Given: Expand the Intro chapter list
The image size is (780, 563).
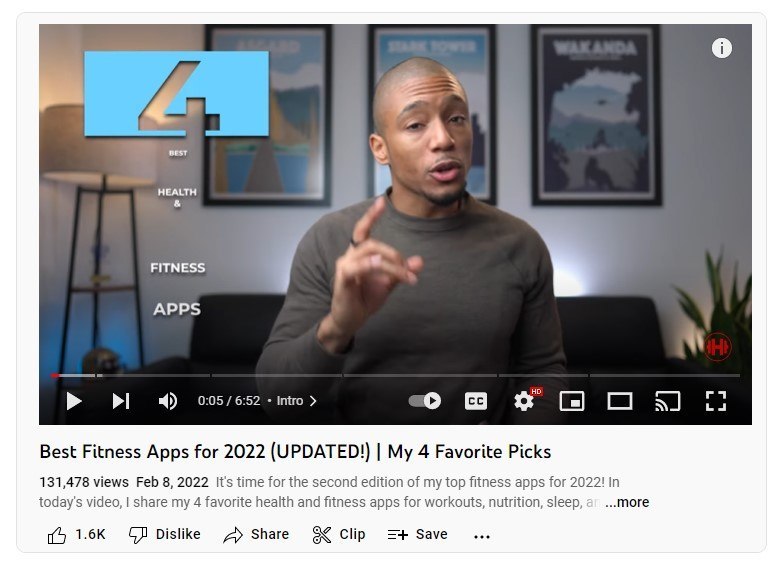Looking at the screenshot, I should (296, 401).
